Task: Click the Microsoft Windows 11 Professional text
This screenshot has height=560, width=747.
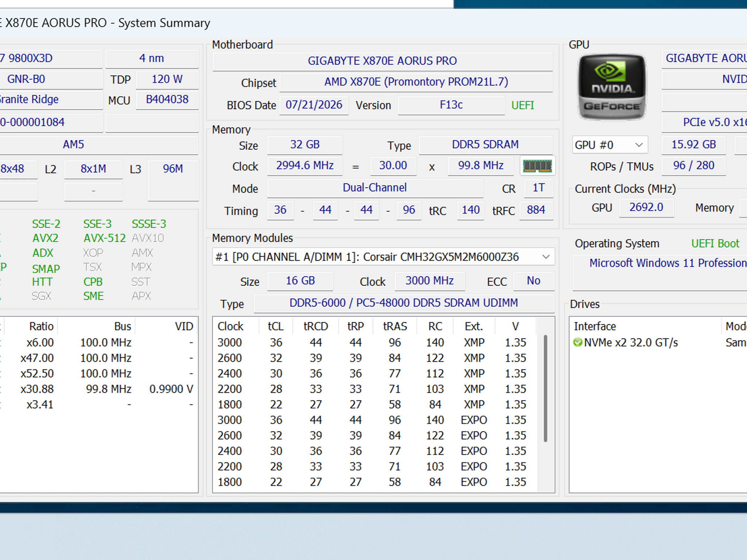Action: coord(668,263)
